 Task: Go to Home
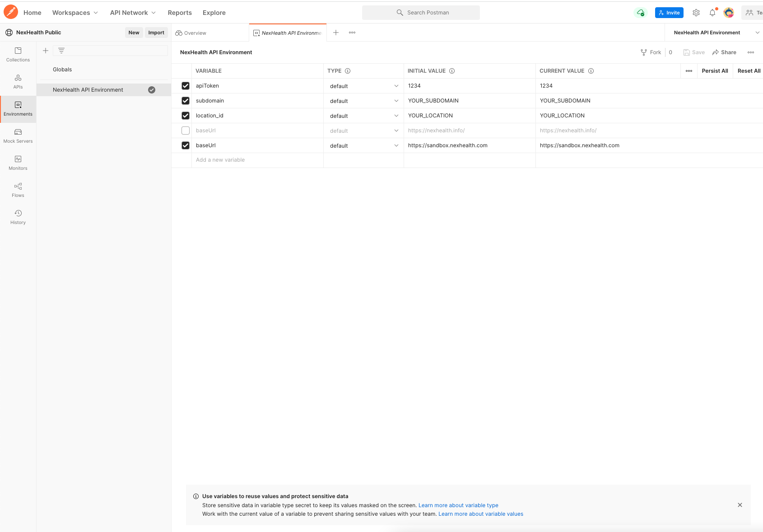pyautogui.click(x=33, y=13)
